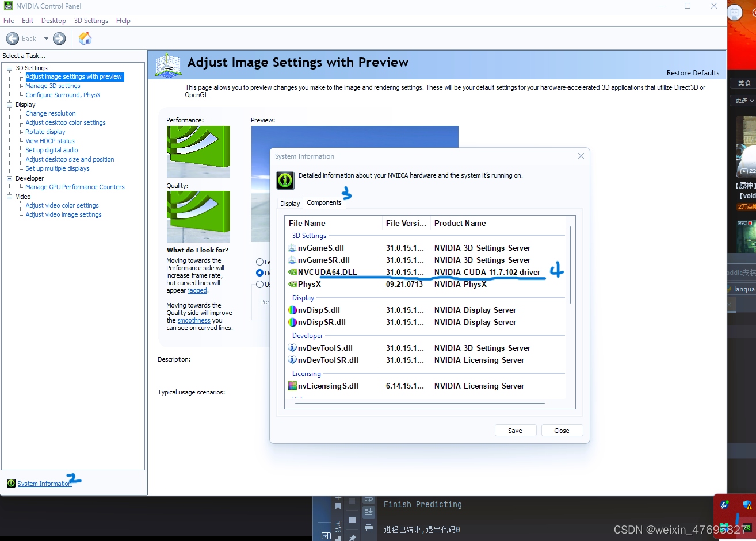Viewport: 756px width, 541px height.
Task: Click Restore Defaults
Action: 693,73
